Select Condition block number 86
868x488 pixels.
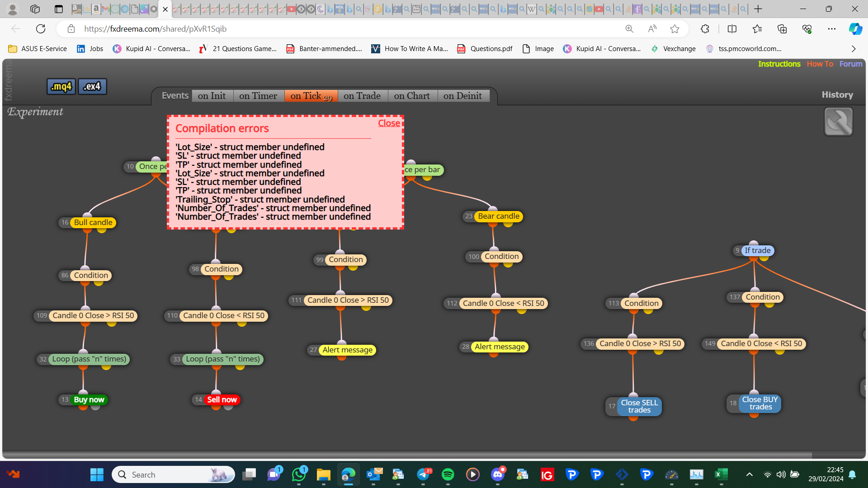[91, 275]
